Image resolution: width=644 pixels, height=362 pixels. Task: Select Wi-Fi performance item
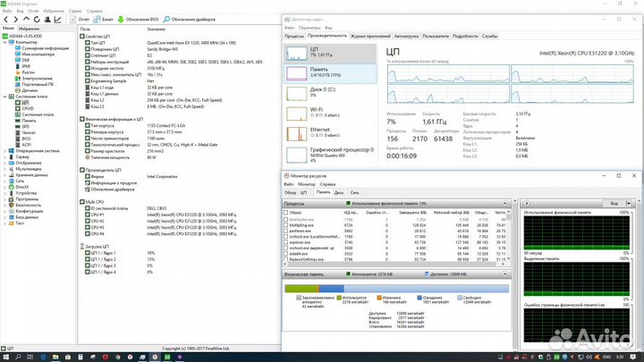coord(331,114)
